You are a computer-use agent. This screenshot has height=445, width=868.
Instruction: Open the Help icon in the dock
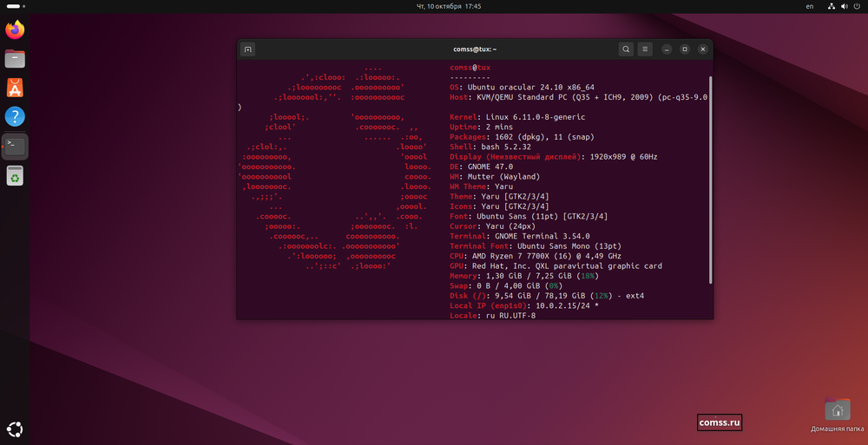(15, 117)
